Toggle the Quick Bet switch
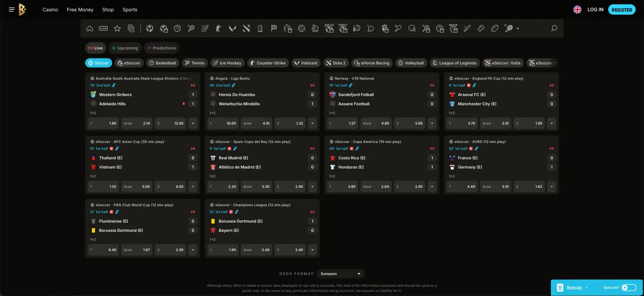The height and width of the screenshot is (296, 644). [629, 288]
